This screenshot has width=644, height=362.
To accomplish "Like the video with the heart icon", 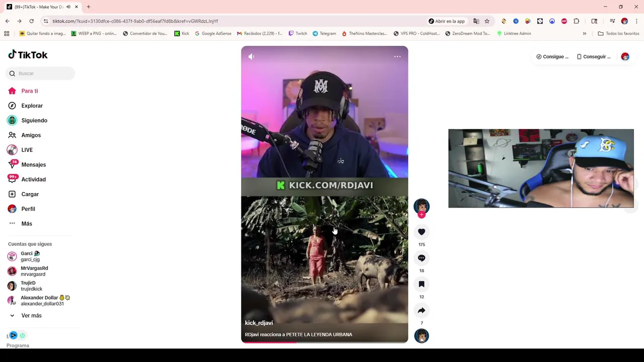I will [422, 232].
